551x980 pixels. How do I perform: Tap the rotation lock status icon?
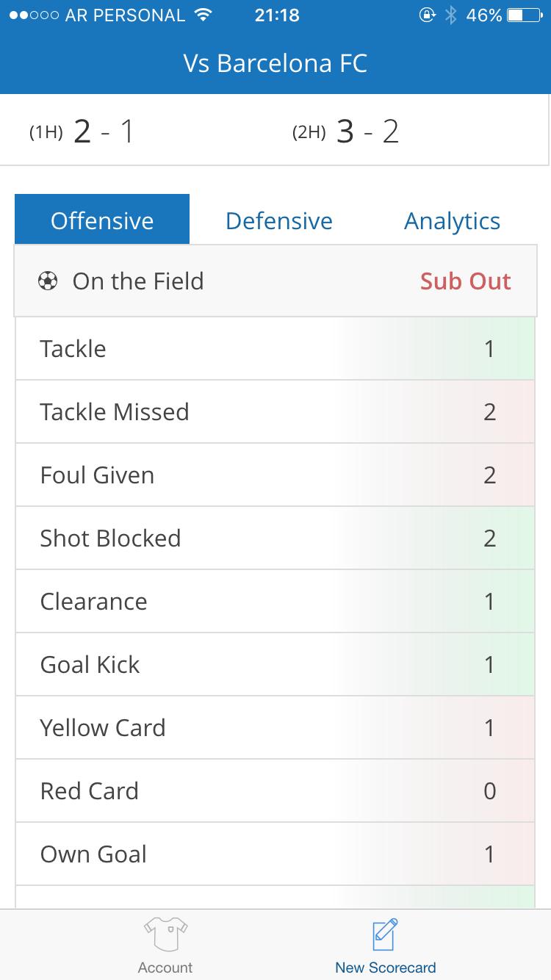point(428,15)
